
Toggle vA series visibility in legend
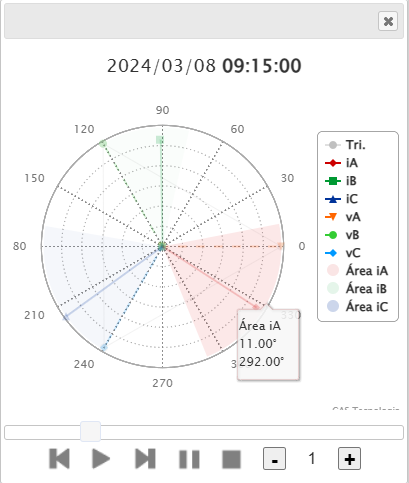pyautogui.click(x=343, y=217)
